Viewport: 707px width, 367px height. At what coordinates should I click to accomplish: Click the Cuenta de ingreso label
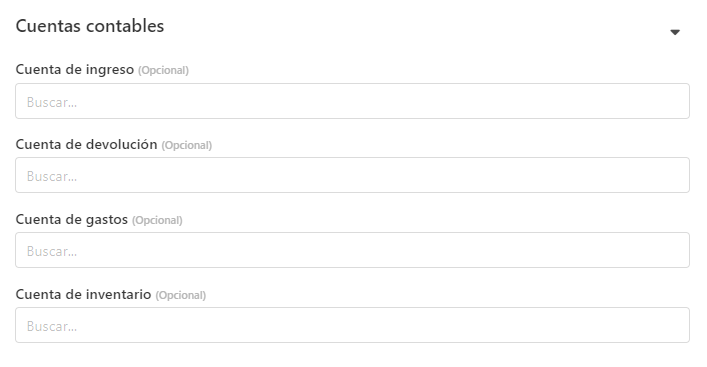(75, 69)
